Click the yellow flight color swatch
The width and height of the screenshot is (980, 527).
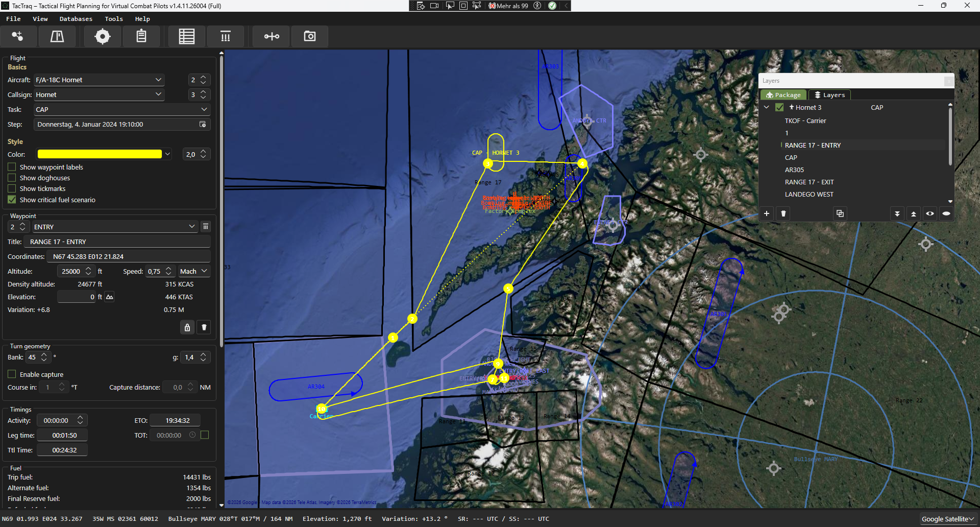pyautogui.click(x=100, y=154)
